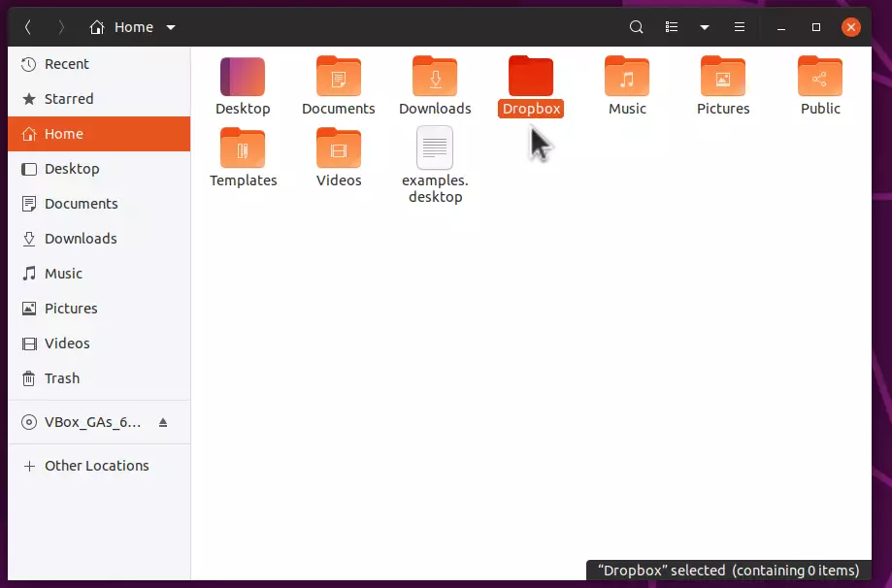Open Documents in the sidebar
892x588 pixels.
coord(99,204)
